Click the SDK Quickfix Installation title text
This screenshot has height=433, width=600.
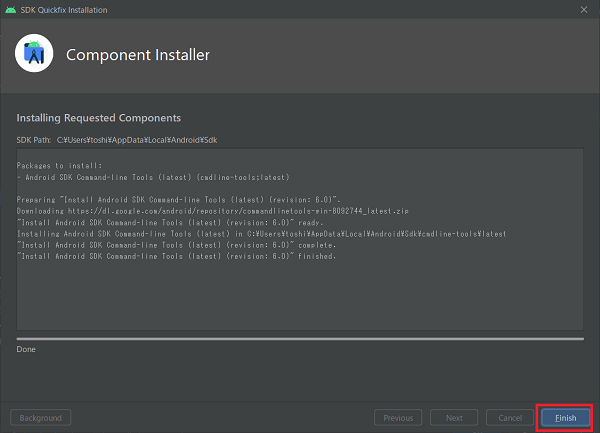pos(64,9)
